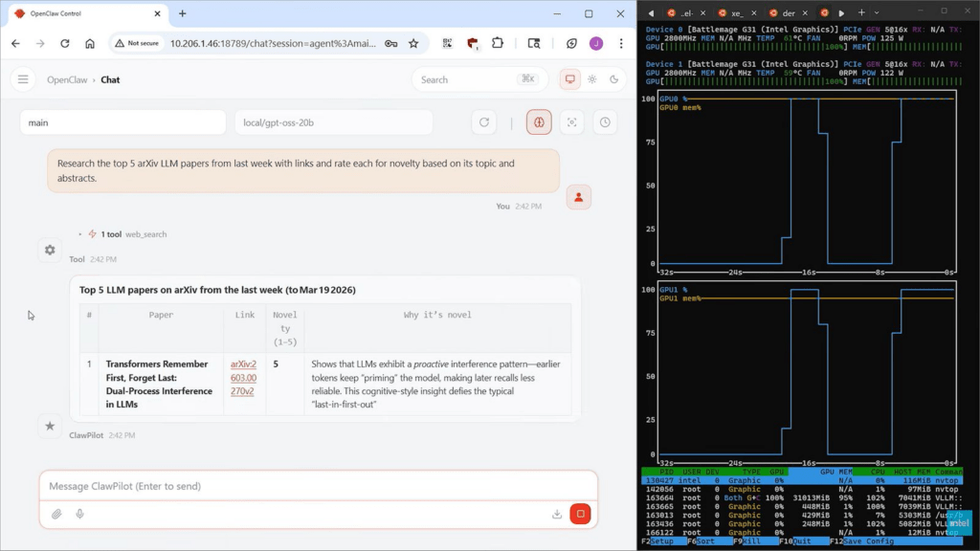
Task: Select system theme monitor icon
Action: click(570, 79)
